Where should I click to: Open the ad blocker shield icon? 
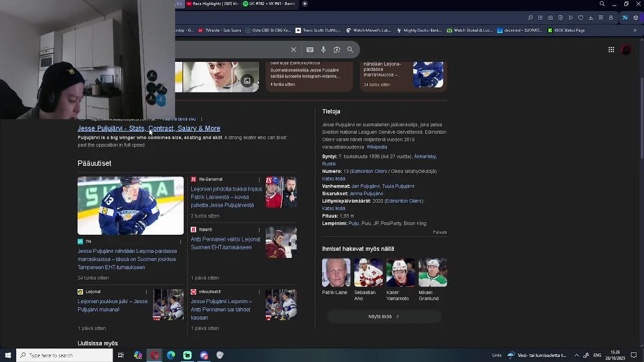pyautogui.click(x=560, y=18)
